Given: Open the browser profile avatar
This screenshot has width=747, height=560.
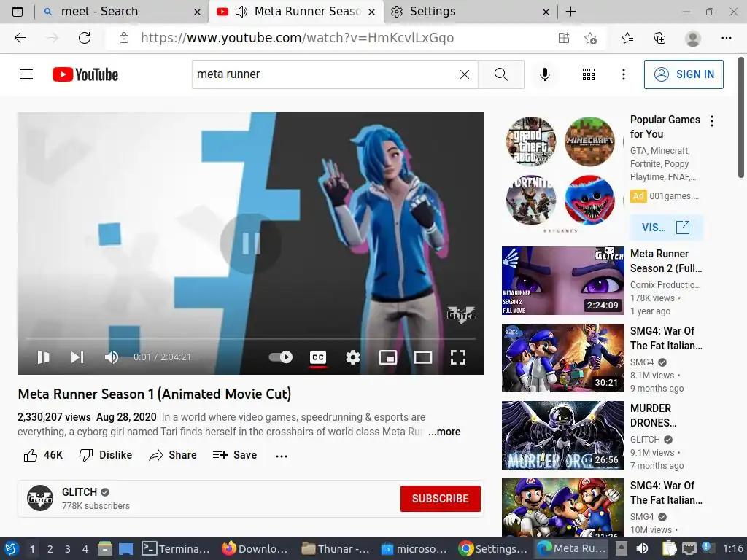Looking at the screenshot, I should (693, 38).
